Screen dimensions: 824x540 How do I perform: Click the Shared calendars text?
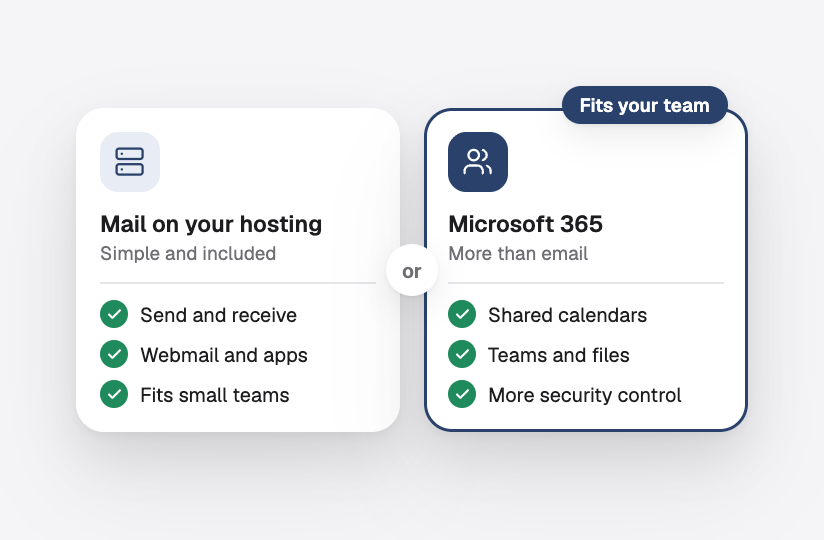pos(568,315)
